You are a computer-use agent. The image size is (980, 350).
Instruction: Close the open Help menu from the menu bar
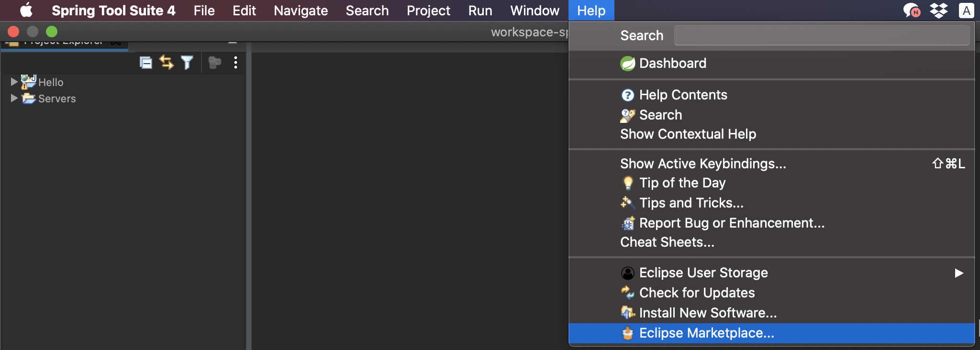pos(591,11)
